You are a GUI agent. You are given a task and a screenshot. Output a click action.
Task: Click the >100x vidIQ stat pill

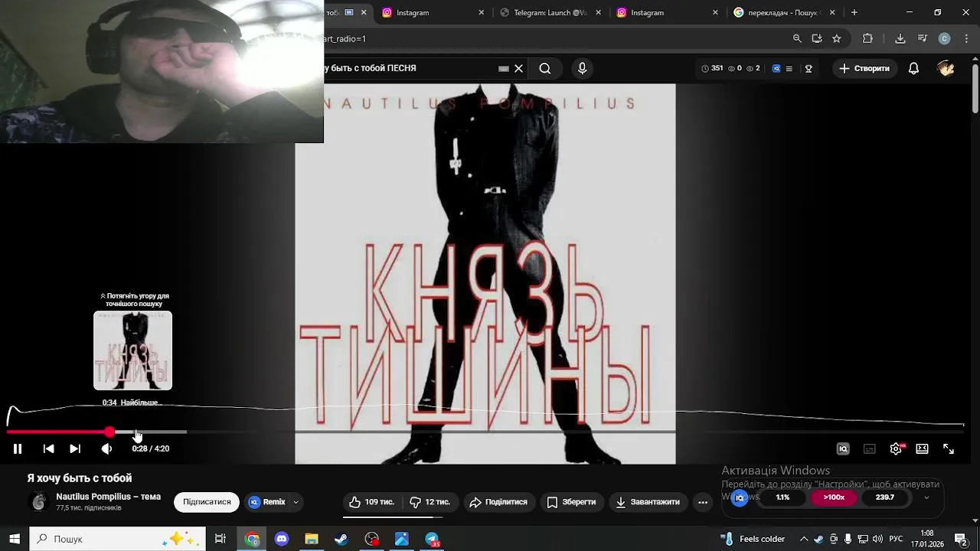coord(834,497)
